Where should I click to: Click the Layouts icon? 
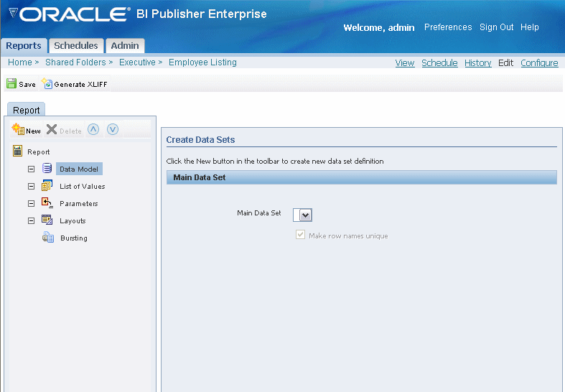coord(47,220)
